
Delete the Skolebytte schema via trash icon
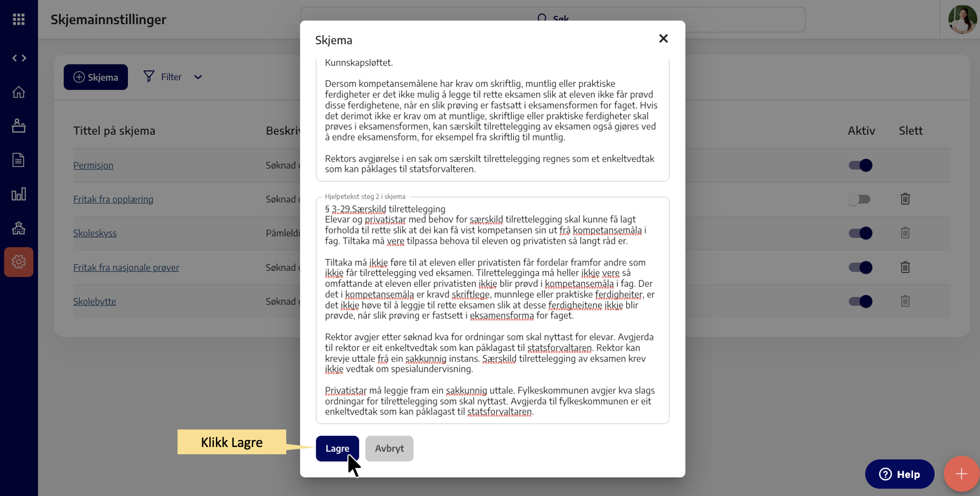click(905, 301)
